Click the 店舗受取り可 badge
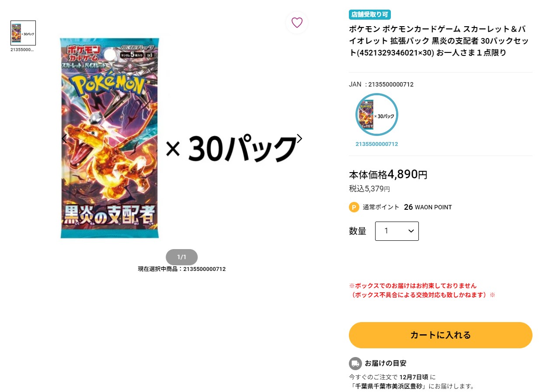The height and width of the screenshot is (392, 543). (369, 14)
